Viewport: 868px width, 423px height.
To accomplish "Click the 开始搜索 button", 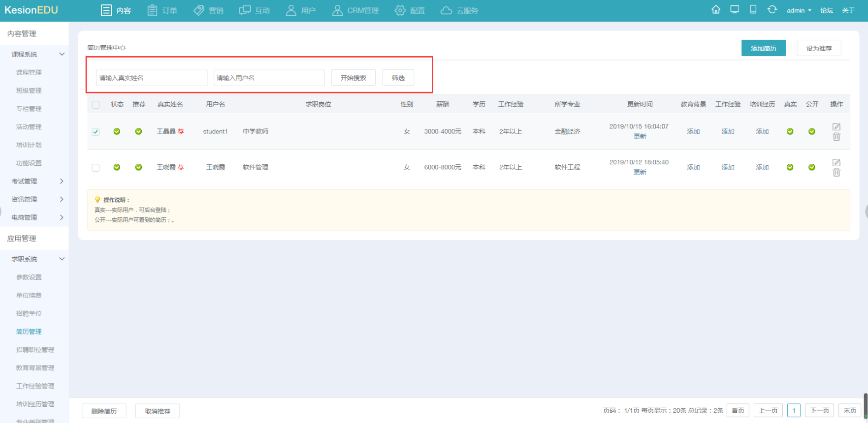I will [x=354, y=78].
